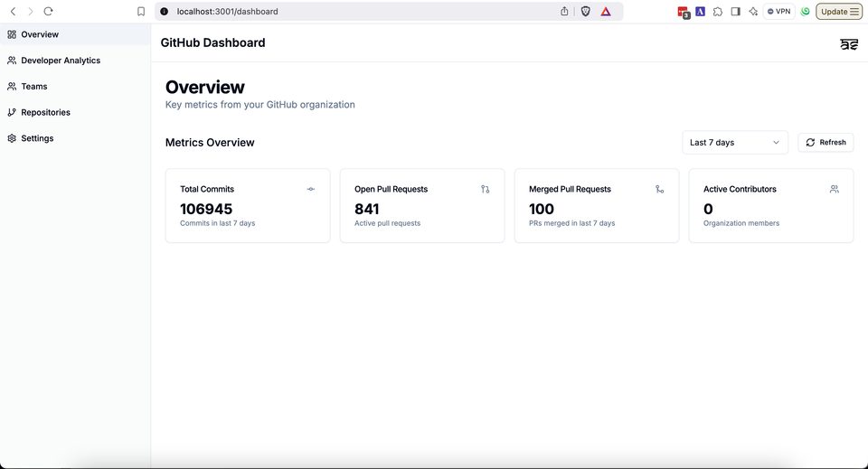Click the commit icon on Total Commits card
This screenshot has width=868, height=469.
[310, 189]
